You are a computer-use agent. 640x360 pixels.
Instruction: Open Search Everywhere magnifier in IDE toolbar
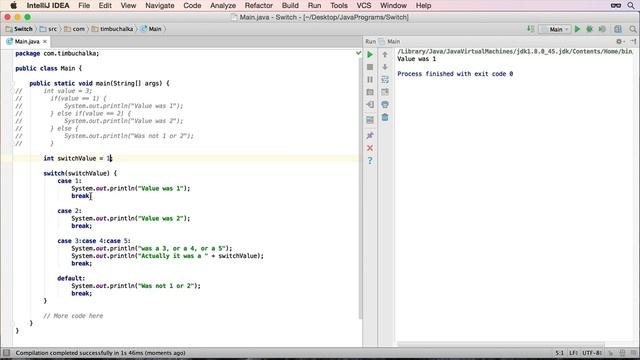point(633,29)
